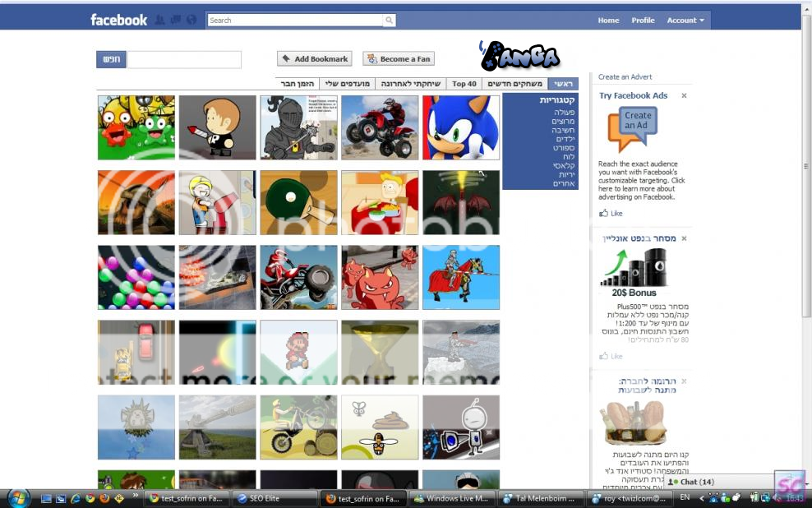812x508 pixels.
Task: Open the messages icon in Facebook header
Action: (176, 20)
